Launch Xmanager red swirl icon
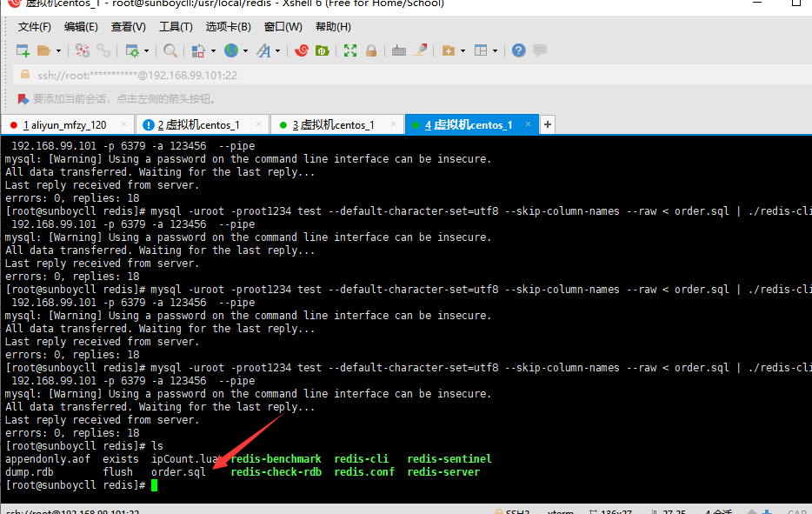This screenshot has width=812, height=514. [302, 50]
